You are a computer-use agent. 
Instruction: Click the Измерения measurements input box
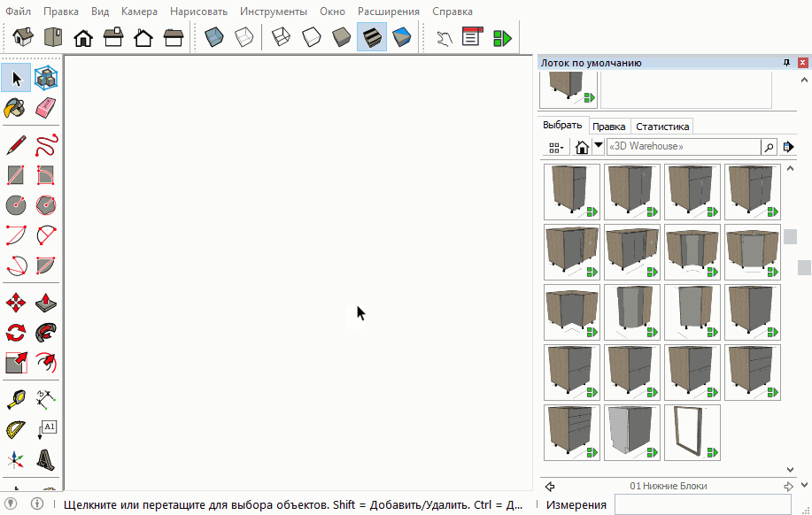point(703,504)
